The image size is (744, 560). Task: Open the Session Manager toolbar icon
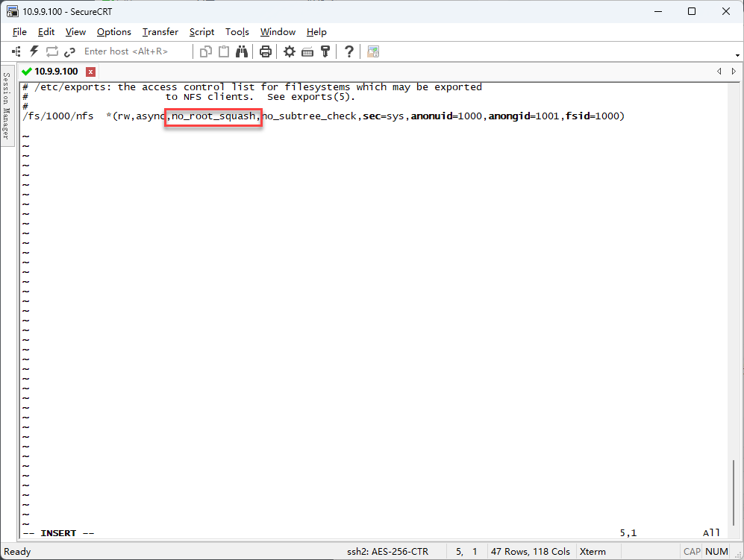[x=16, y=51]
